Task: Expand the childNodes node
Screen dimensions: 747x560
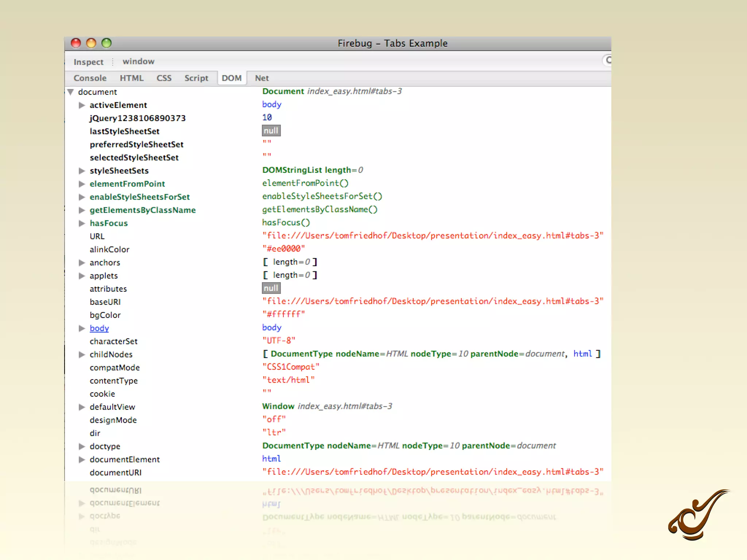Action: (x=82, y=355)
